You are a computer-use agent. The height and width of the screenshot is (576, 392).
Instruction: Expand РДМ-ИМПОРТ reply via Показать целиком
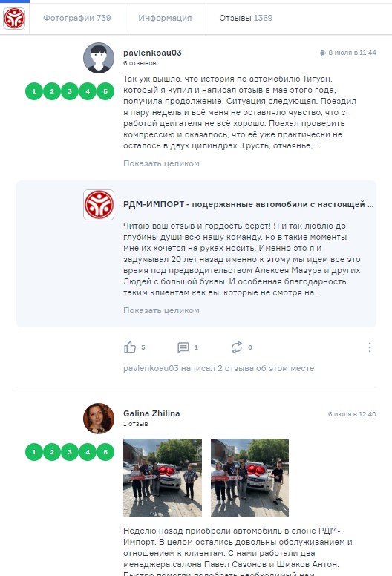[161, 310]
